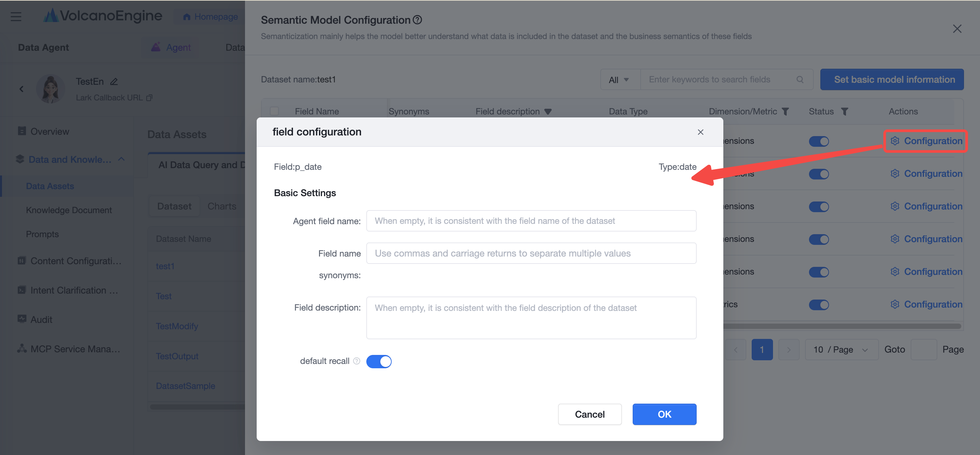Click the help icon beside Semantic Model Configuration
The width and height of the screenshot is (980, 455).
417,20
